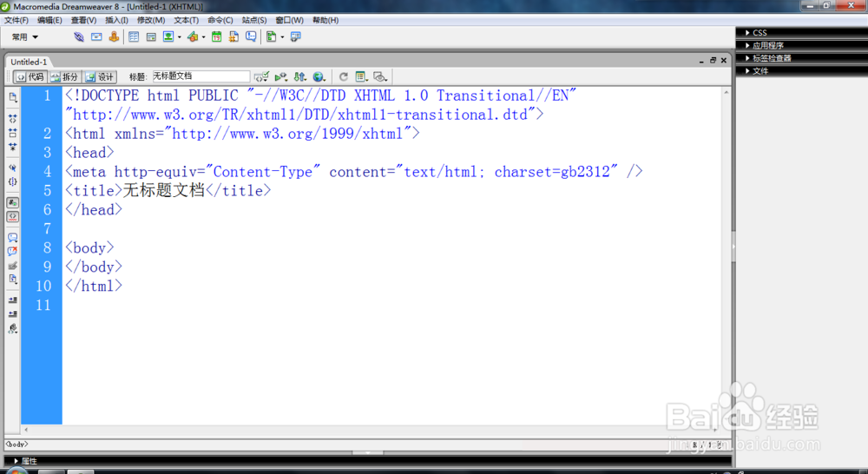
Task: Collapse Selection coding icon
Action: (13, 133)
